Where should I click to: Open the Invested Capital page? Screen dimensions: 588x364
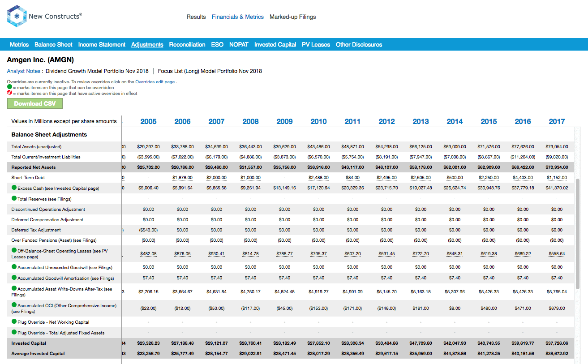point(275,45)
